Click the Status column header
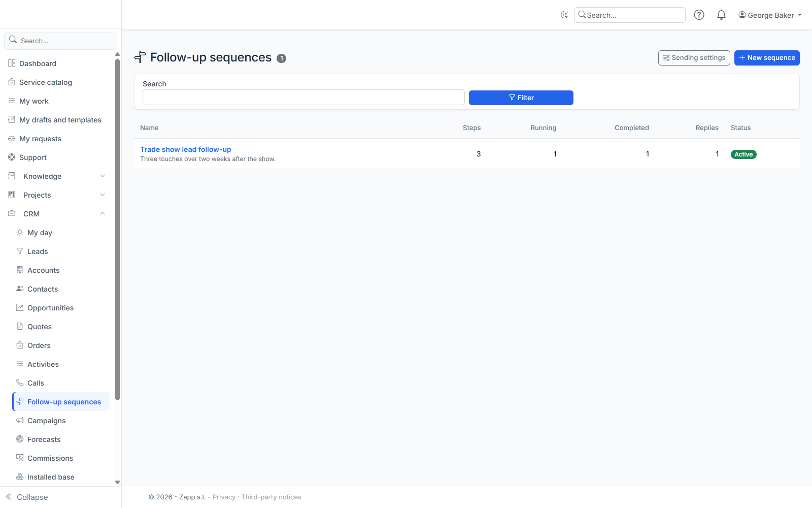Viewport: 812px width, 508px height. coord(740,128)
